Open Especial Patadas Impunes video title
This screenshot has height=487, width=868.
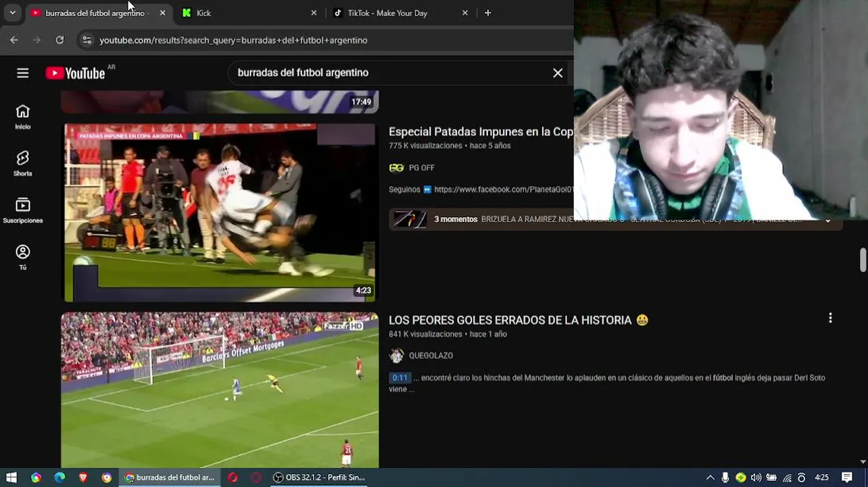point(481,132)
